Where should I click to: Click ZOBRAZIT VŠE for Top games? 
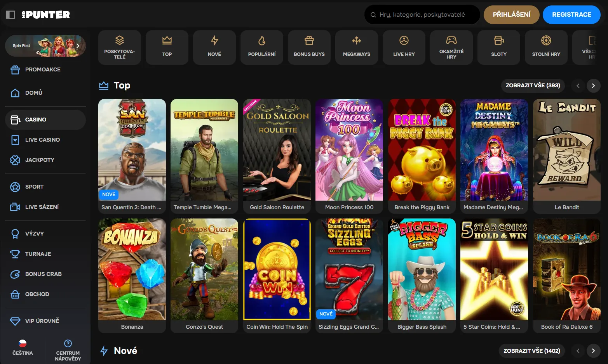533,85
